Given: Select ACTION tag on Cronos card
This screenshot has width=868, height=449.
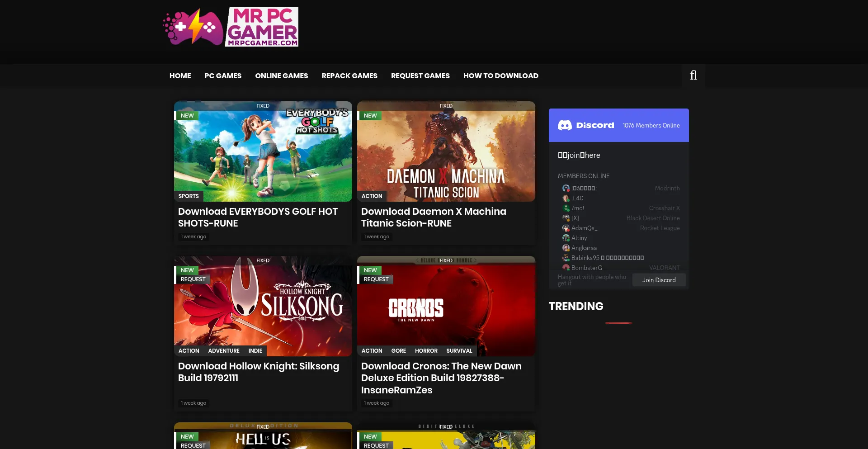Looking at the screenshot, I should 372,351.
